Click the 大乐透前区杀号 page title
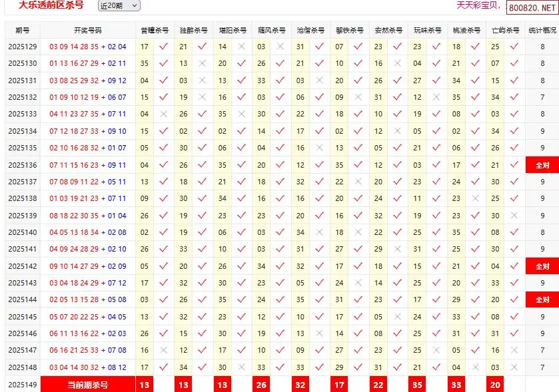The width and height of the screenshot is (559, 392). [51, 5]
